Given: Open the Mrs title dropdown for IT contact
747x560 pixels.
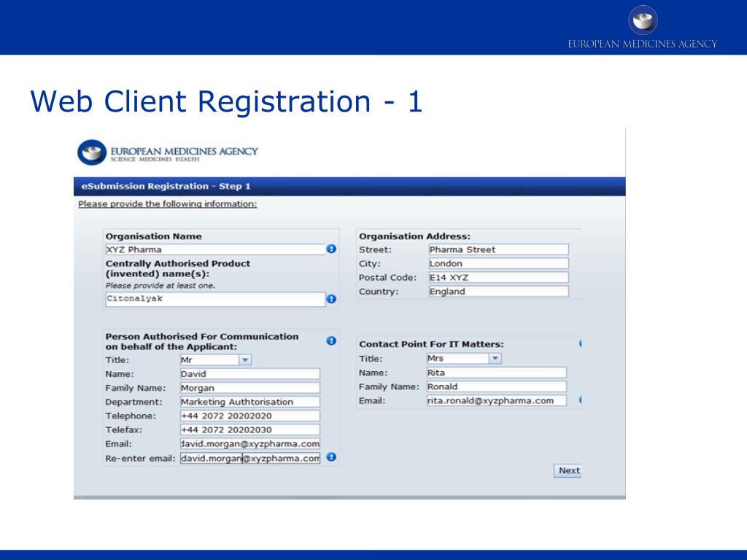Looking at the screenshot, I should click(495, 359).
